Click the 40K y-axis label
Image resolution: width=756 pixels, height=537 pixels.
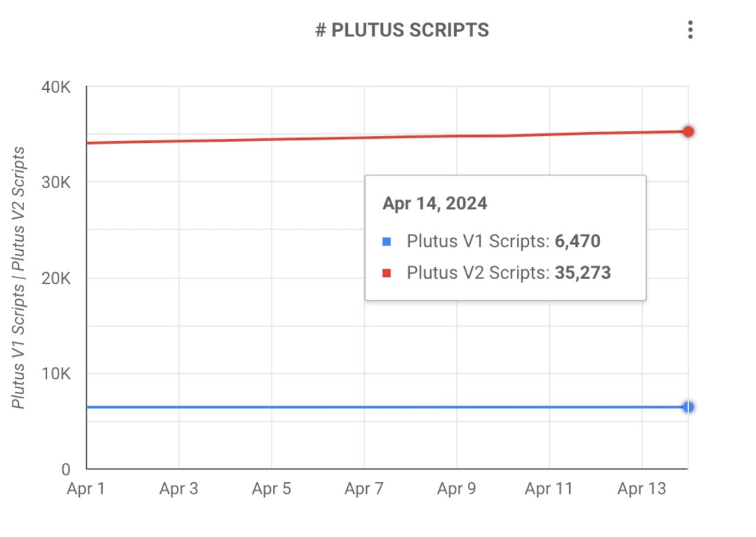(57, 87)
